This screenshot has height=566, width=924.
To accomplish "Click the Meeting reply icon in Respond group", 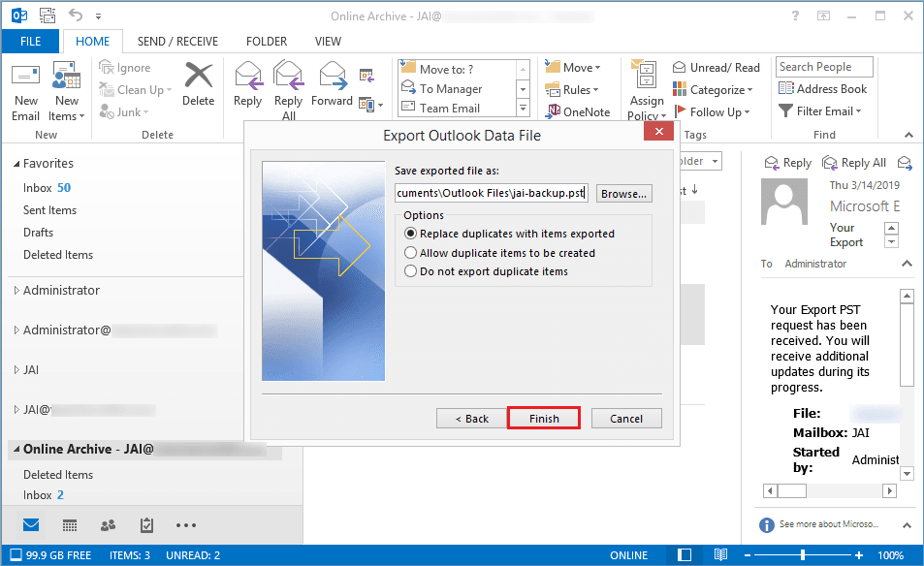I will [x=366, y=75].
